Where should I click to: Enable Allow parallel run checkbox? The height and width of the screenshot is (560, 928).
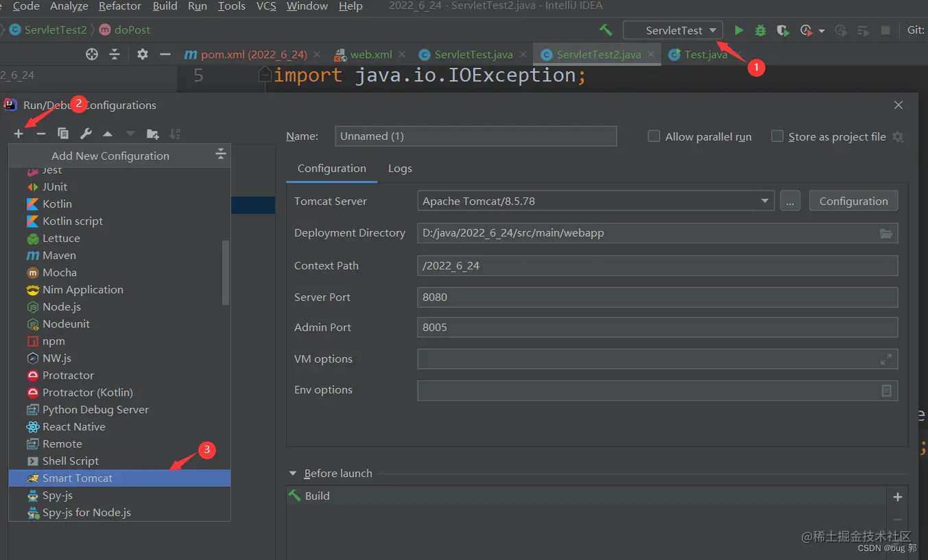click(x=654, y=136)
